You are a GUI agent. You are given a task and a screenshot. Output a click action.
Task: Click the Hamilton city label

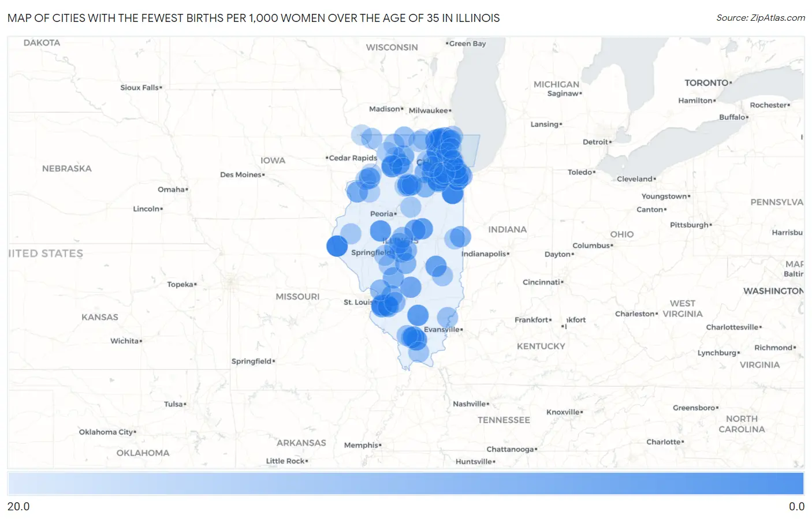click(x=695, y=100)
